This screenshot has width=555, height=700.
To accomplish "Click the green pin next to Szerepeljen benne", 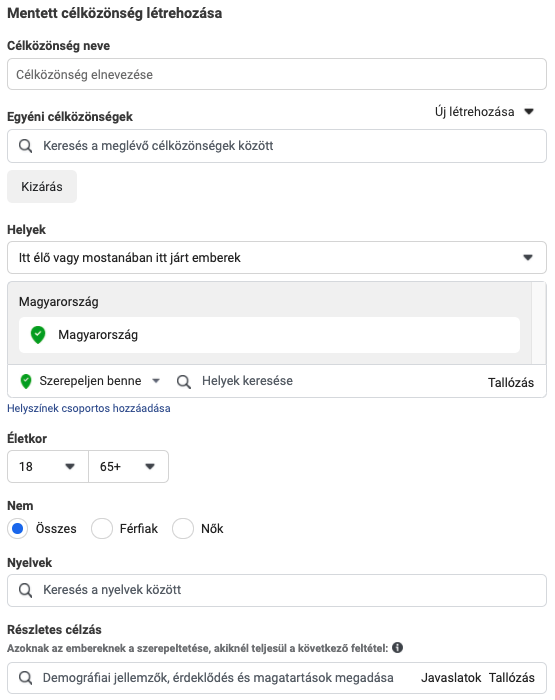I will [26, 381].
